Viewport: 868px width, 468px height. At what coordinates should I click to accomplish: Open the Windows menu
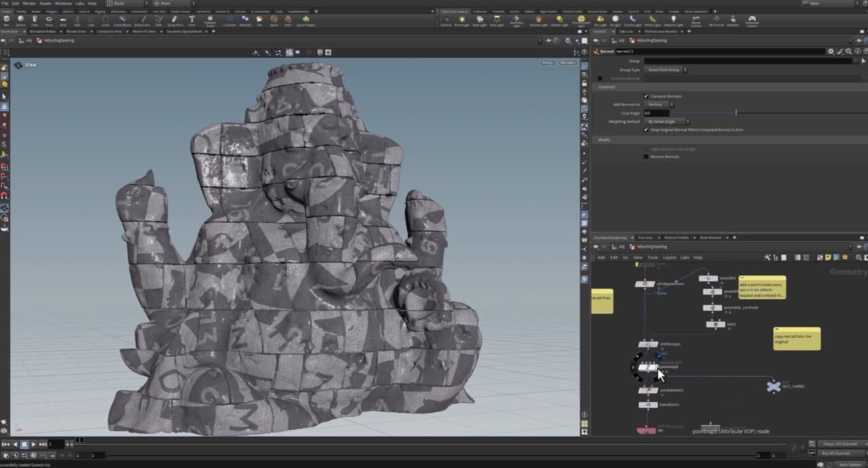pos(63,3)
